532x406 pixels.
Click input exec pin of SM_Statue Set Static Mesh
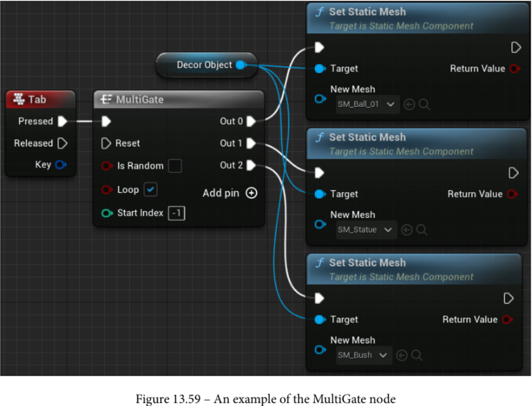(319, 173)
